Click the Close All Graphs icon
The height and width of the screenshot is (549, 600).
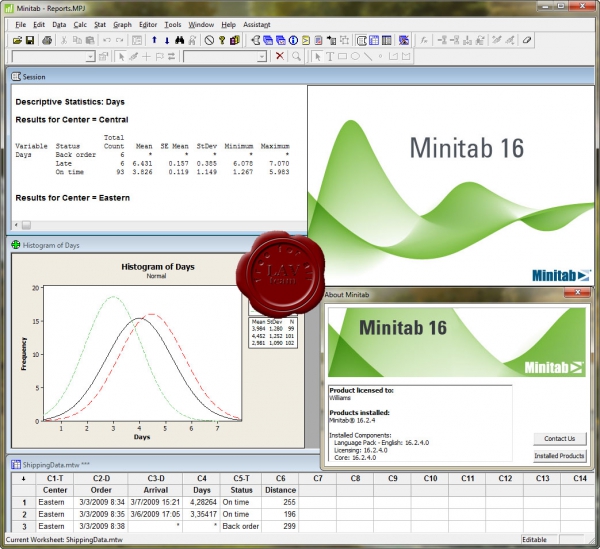(404, 40)
